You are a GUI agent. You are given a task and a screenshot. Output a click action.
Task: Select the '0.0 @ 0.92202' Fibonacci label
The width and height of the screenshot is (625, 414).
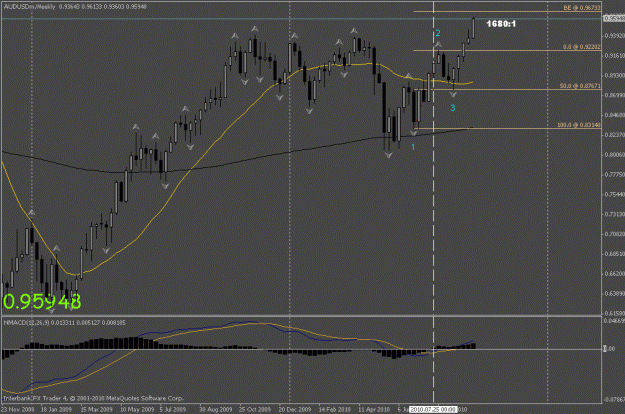coord(582,47)
